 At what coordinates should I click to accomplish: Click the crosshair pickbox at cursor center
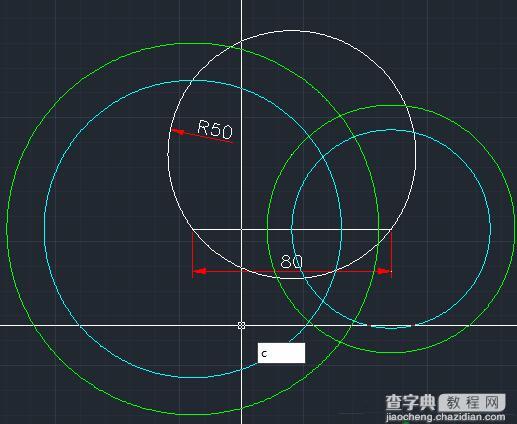242,325
